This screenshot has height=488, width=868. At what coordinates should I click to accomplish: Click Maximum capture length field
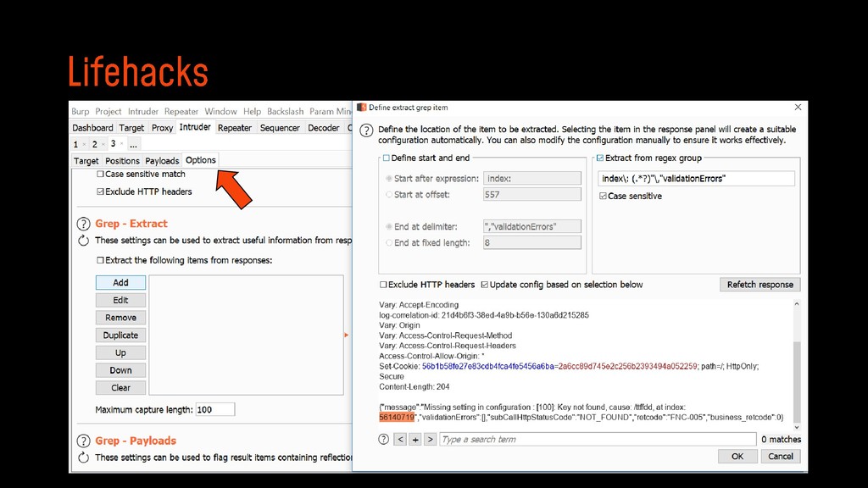coord(214,409)
